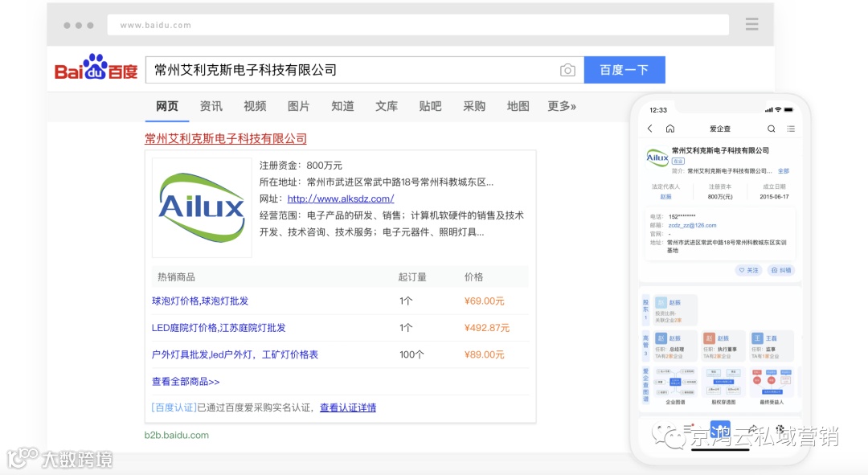This screenshot has height=475, width=868.
Task: Switch to the 地图 tab
Action: pyautogui.click(x=518, y=106)
